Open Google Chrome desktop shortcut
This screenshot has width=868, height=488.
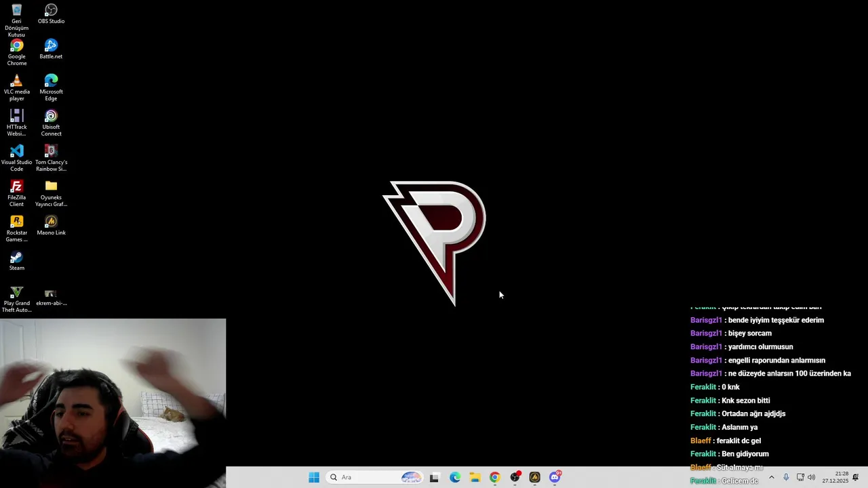coord(16,53)
